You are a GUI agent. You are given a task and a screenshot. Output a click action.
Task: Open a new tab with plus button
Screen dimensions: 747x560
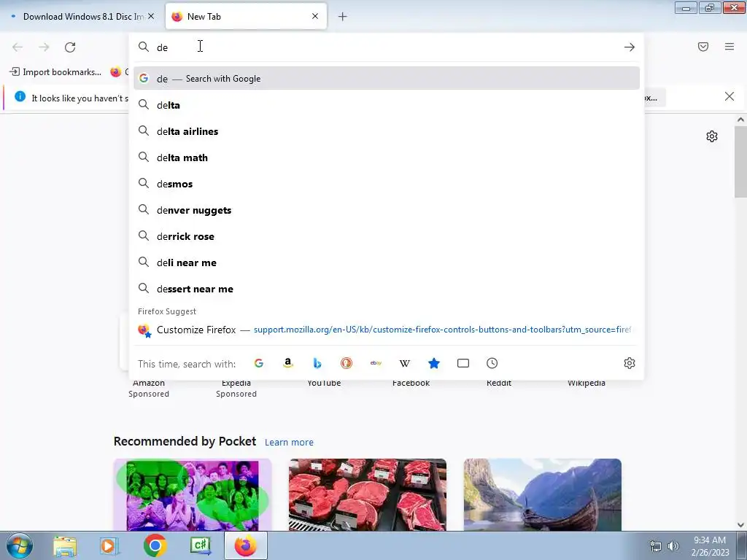pyautogui.click(x=343, y=17)
